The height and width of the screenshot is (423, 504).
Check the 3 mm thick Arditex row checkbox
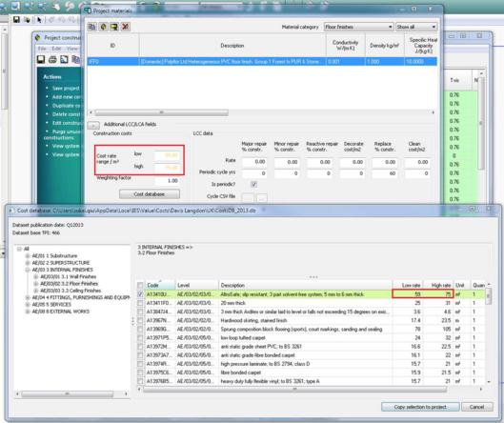(140, 312)
